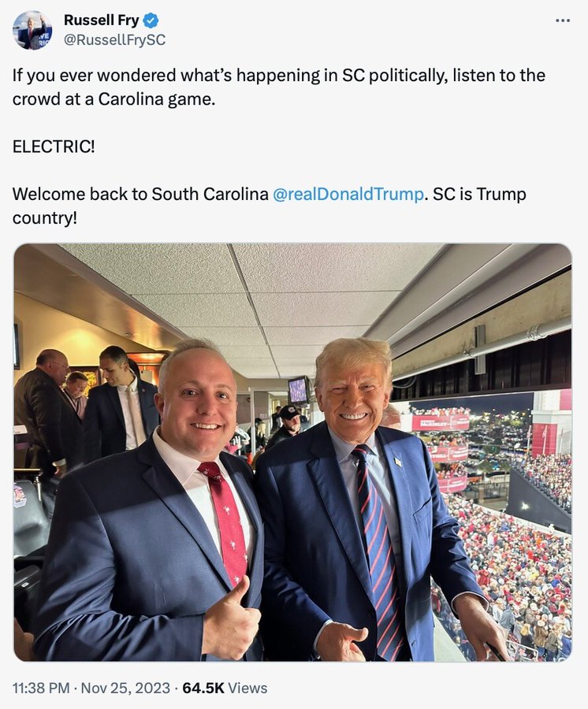Click the Nov 25, 2023 date
The height and width of the screenshot is (709, 588).
[x=125, y=688]
